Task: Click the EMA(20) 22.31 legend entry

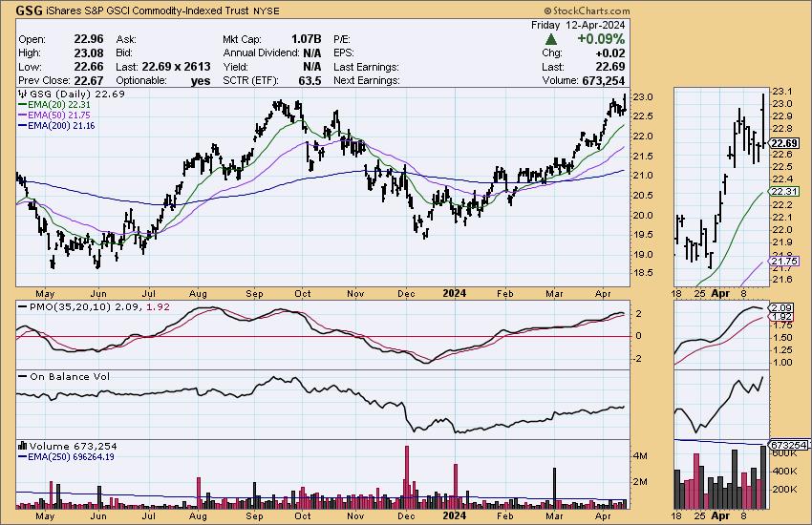Action: 54,104
